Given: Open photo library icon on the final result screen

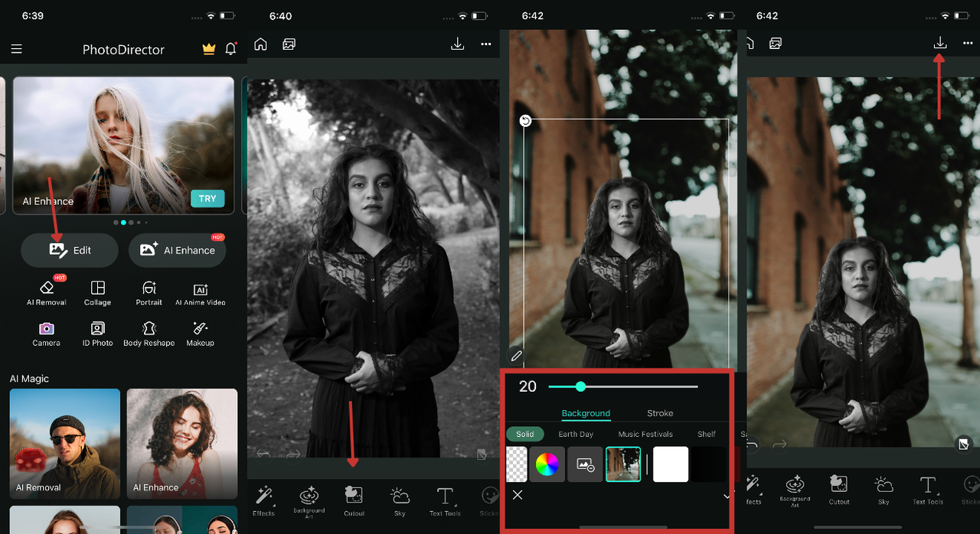Looking at the screenshot, I should click(776, 44).
